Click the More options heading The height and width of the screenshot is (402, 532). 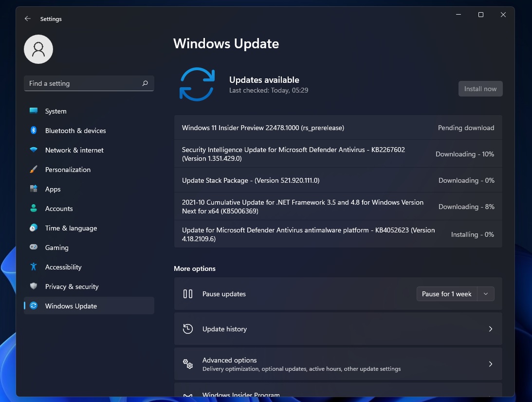(x=194, y=268)
